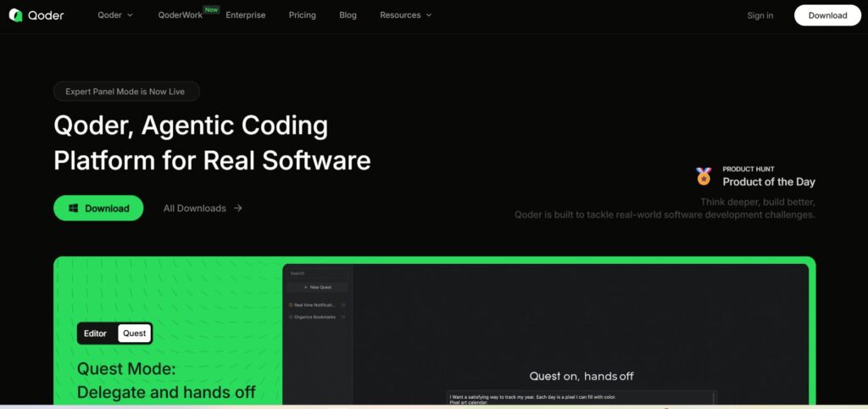This screenshot has width=868, height=409.
Task: Click the 'Quest on, hands off' heading
Action: click(x=581, y=376)
